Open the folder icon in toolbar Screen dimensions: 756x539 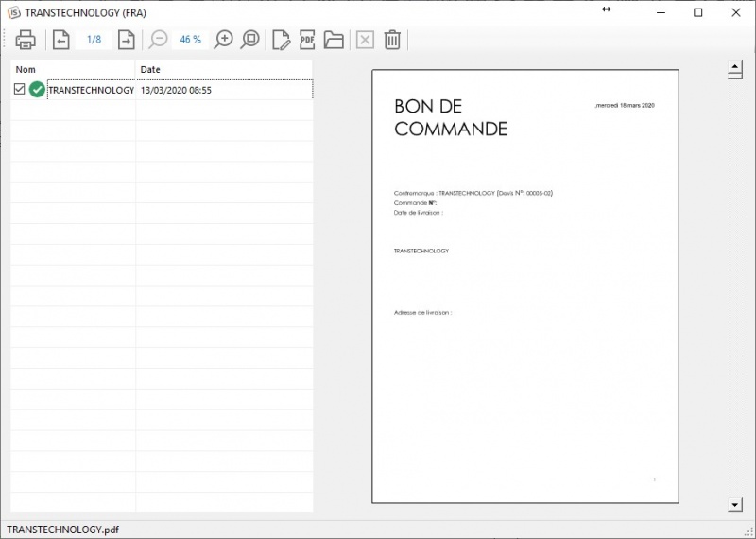[x=333, y=40]
